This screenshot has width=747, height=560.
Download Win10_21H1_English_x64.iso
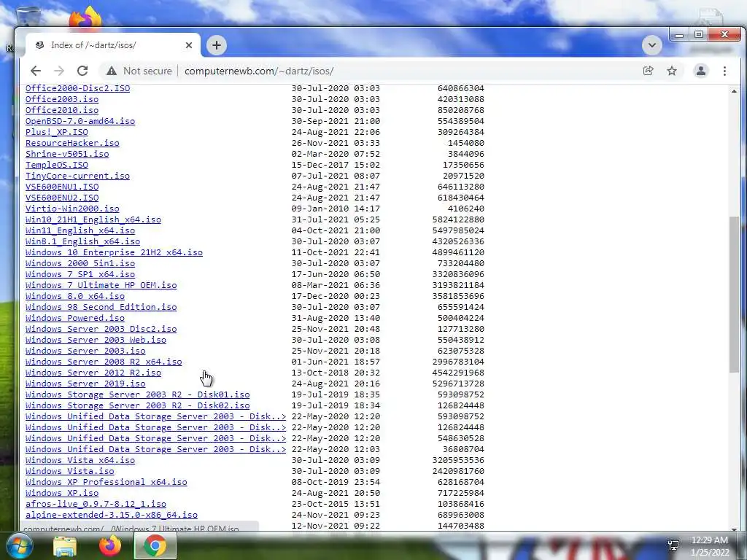(x=93, y=219)
